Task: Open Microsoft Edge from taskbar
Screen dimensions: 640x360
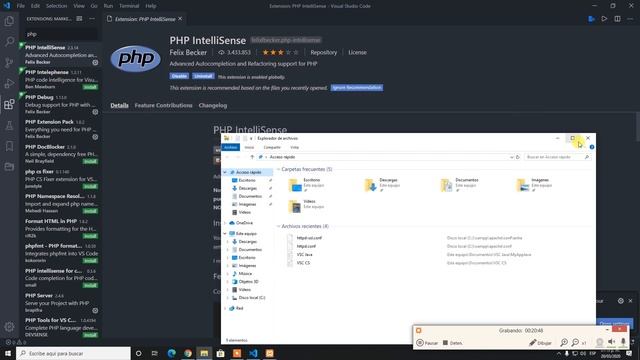Action: tap(171, 353)
